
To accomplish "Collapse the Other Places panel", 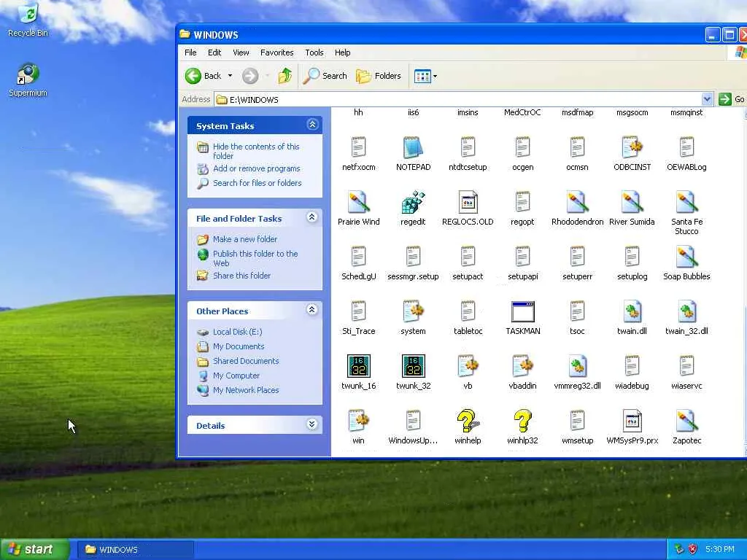I will tap(312, 309).
